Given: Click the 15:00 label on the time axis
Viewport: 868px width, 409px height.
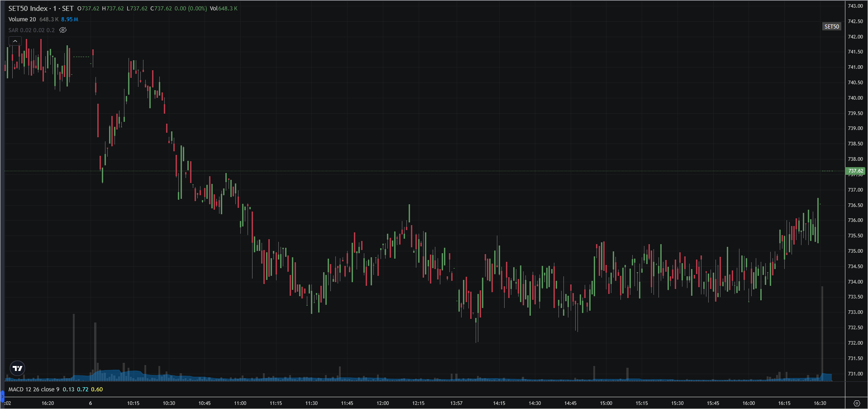Looking at the screenshot, I should [x=606, y=403].
